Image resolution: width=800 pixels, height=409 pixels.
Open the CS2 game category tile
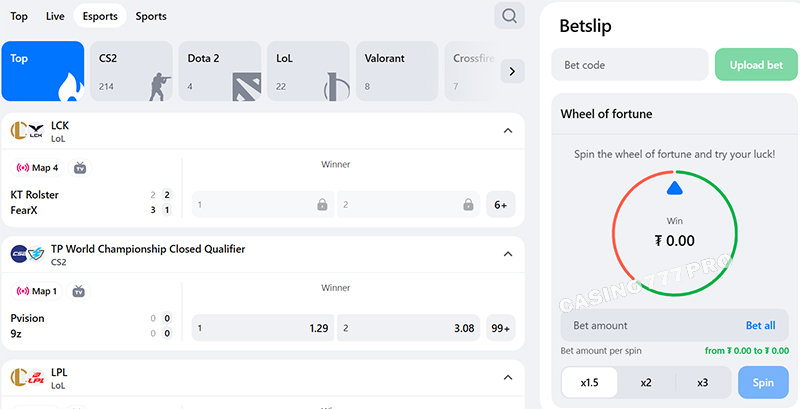(131, 71)
